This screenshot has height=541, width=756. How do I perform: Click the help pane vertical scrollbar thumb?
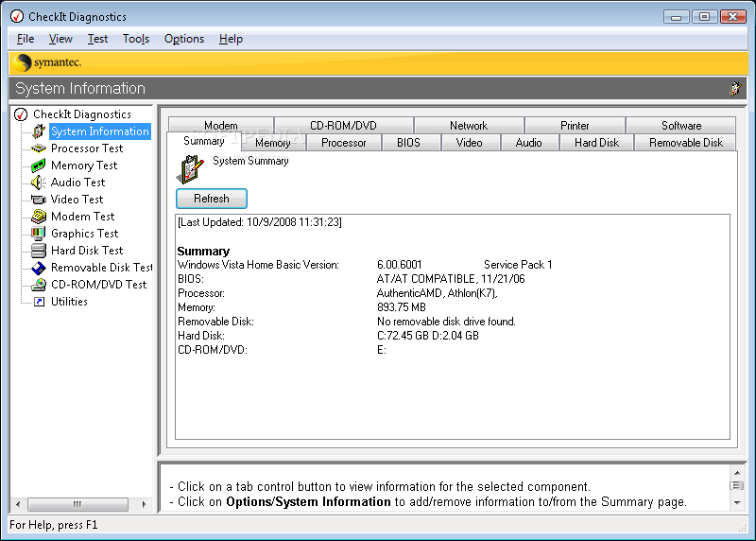pyautogui.click(x=737, y=485)
